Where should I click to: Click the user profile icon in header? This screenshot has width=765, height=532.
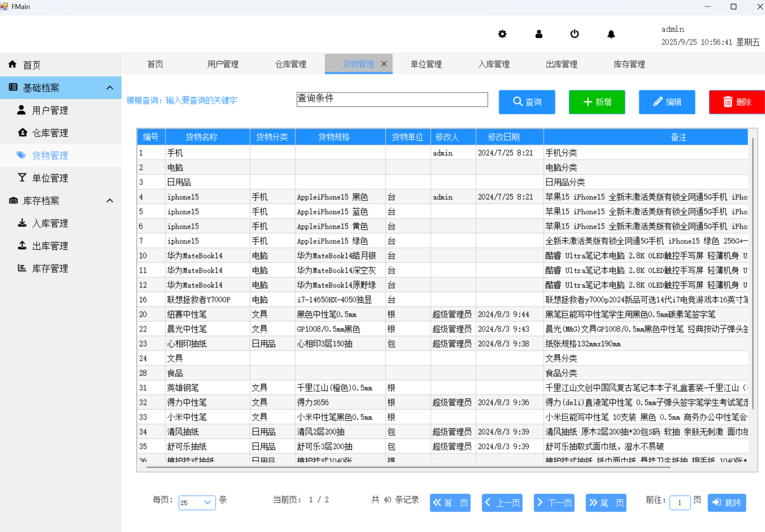[x=539, y=34]
